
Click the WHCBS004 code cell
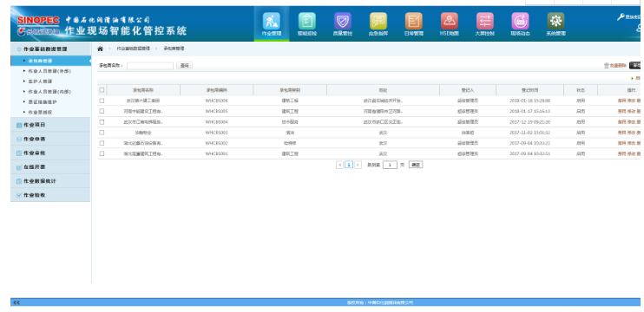click(x=216, y=121)
